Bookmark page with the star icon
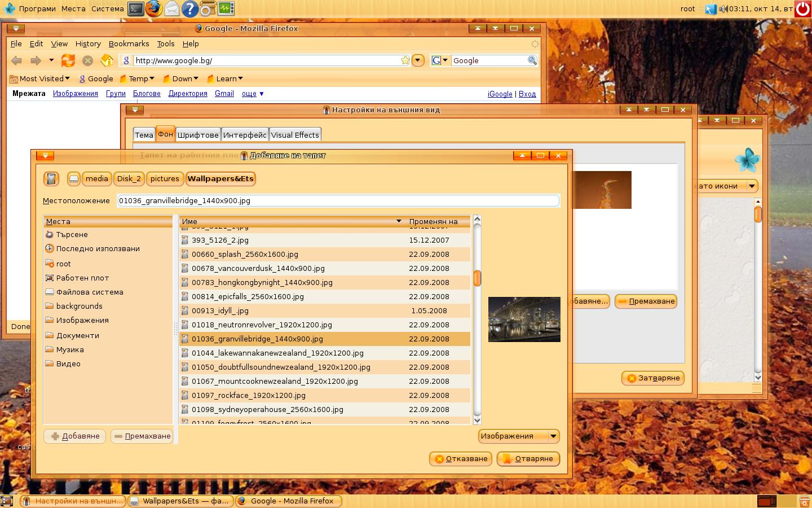Viewport: 812px width, 508px height. tap(405, 60)
